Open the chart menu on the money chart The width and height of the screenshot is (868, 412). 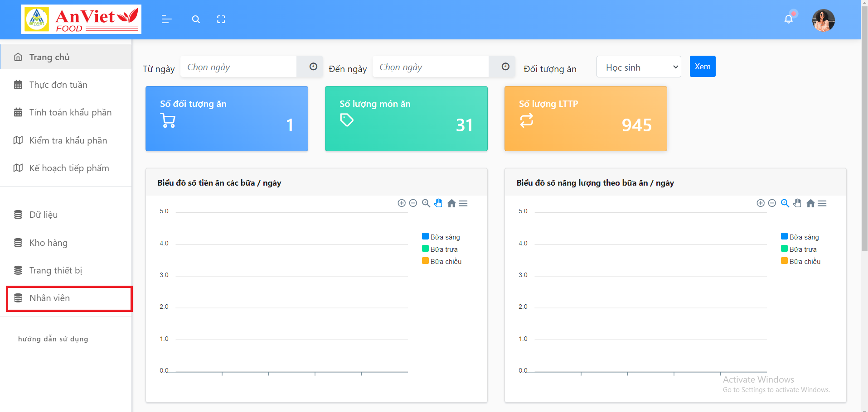point(463,203)
